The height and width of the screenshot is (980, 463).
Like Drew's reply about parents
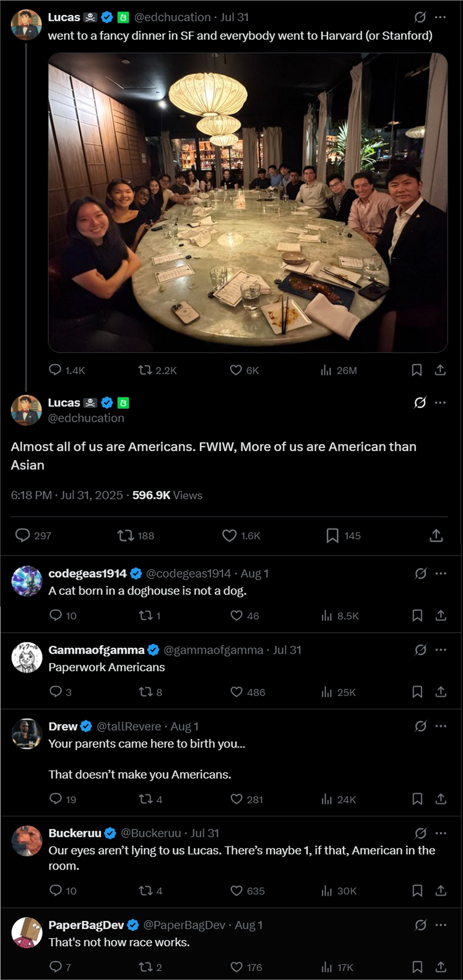click(x=237, y=799)
